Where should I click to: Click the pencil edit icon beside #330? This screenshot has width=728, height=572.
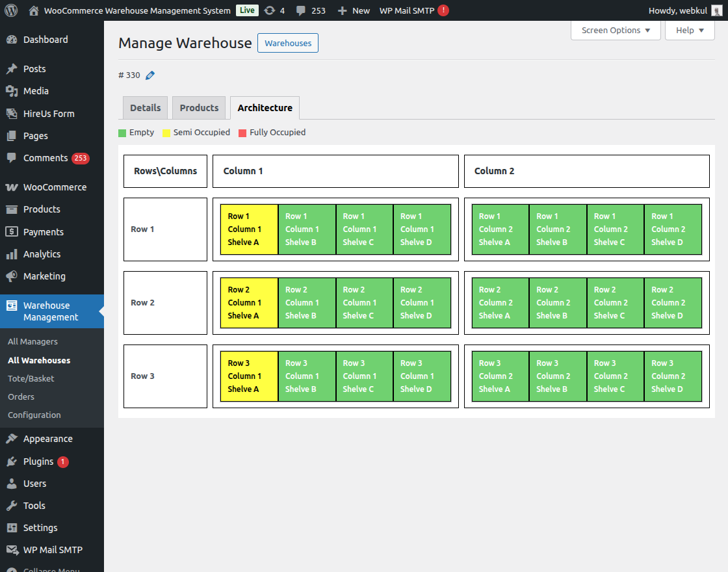coord(150,75)
